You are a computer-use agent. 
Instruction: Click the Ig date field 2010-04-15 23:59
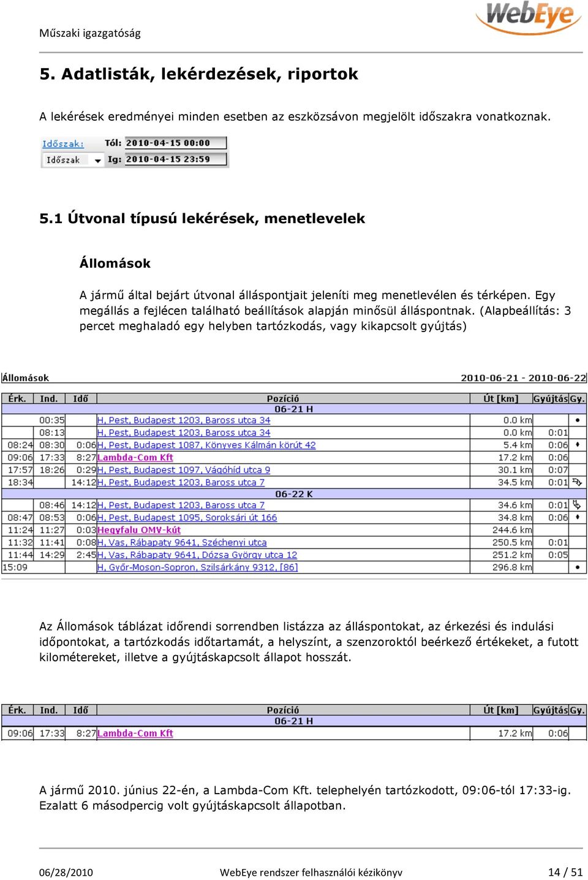(x=175, y=159)
